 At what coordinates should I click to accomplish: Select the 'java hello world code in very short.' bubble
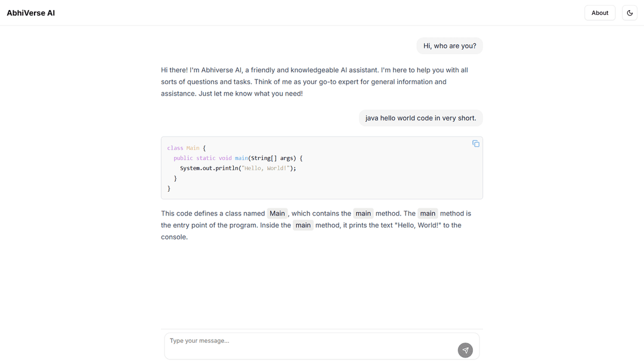[420, 118]
